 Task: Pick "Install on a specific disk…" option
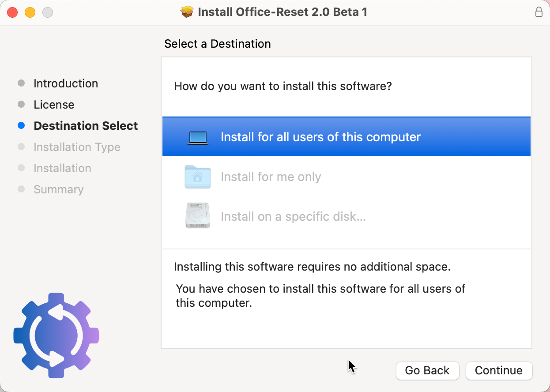click(x=293, y=217)
